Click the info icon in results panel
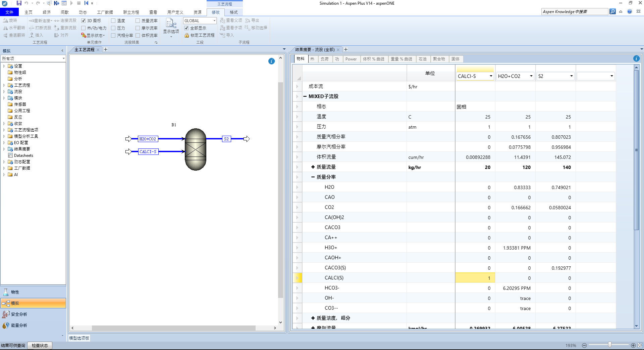 pos(636,58)
